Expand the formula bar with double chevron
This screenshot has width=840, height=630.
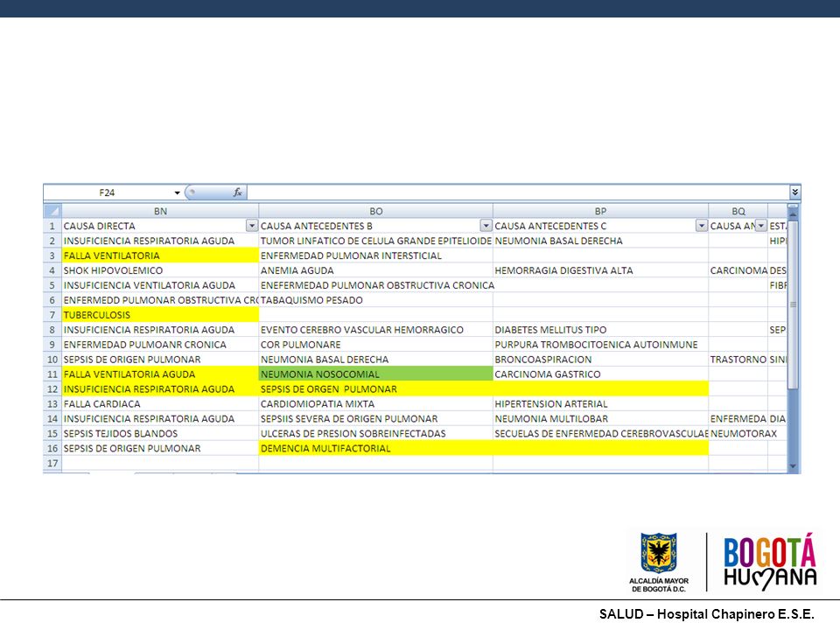(x=794, y=192)
